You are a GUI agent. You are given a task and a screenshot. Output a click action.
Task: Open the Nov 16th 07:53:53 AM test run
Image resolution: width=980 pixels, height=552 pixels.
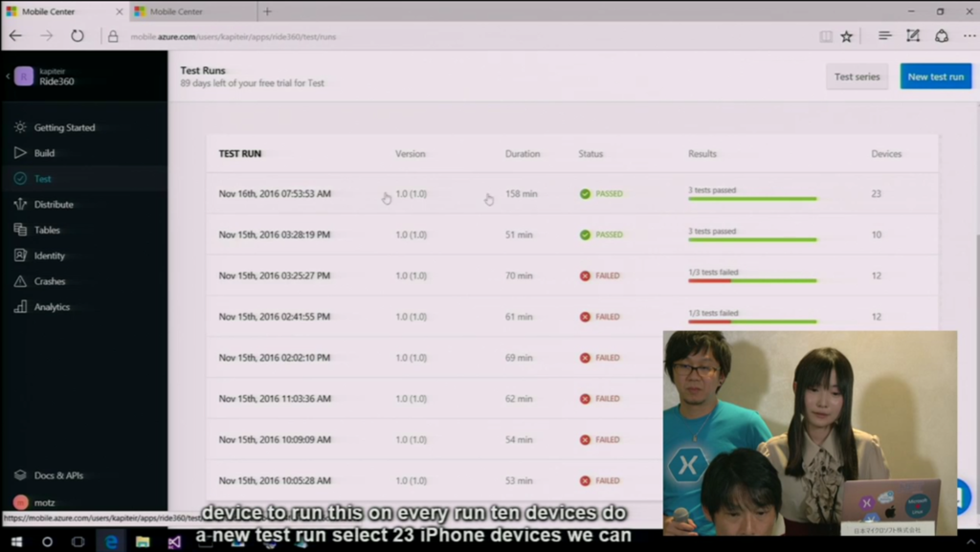pyautogui.click(x=572, y=193)
